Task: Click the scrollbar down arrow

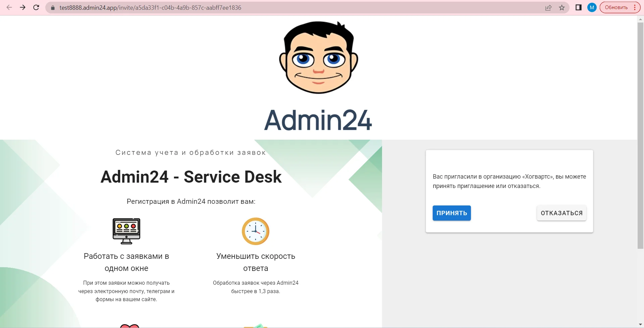Action: pyautogui.click(x=640, y=324)
